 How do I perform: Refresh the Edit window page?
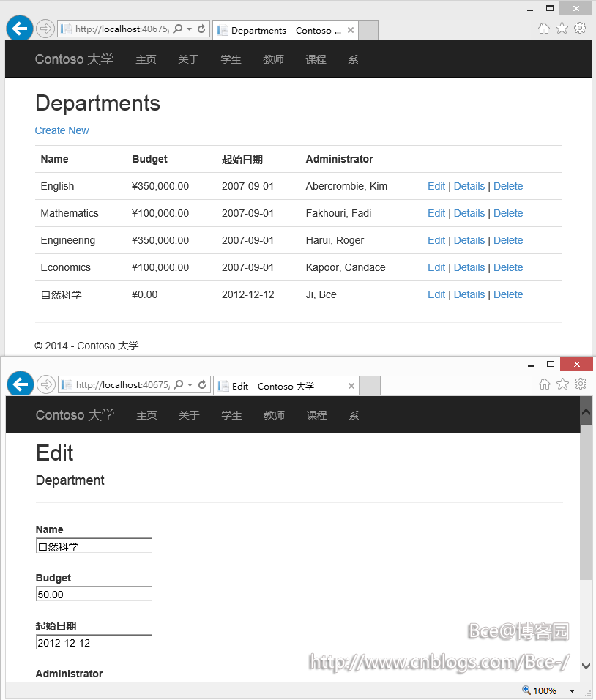pos(202,385)
